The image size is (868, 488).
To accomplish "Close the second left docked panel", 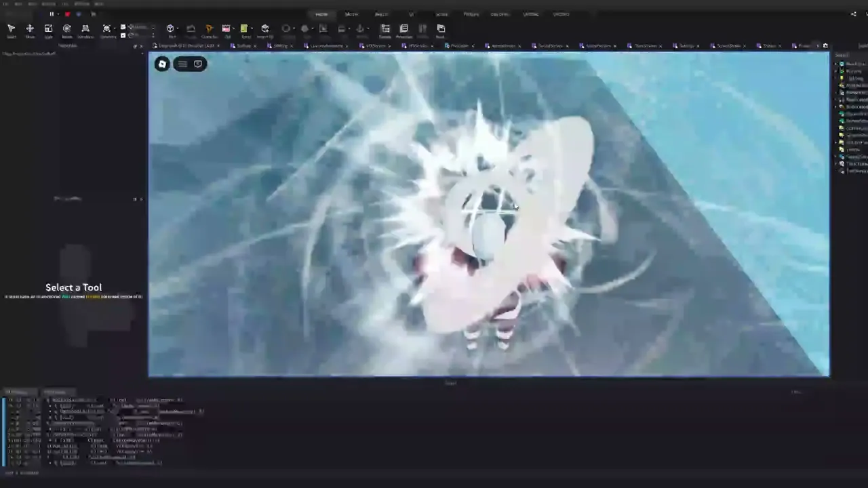I will [x=141, y=199].
